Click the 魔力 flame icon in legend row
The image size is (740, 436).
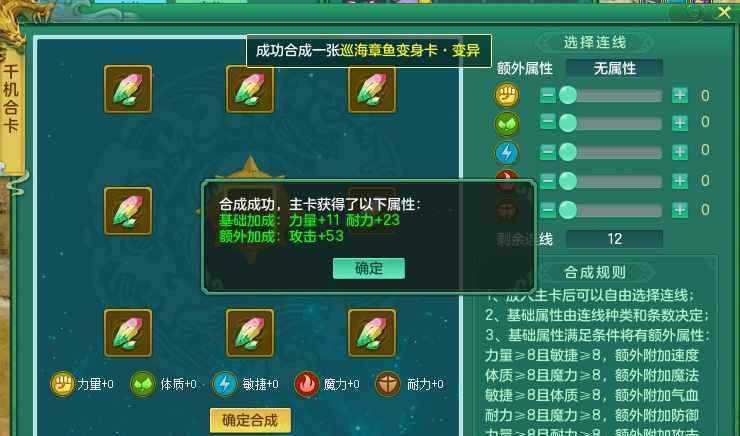click(x=306, y=384)
